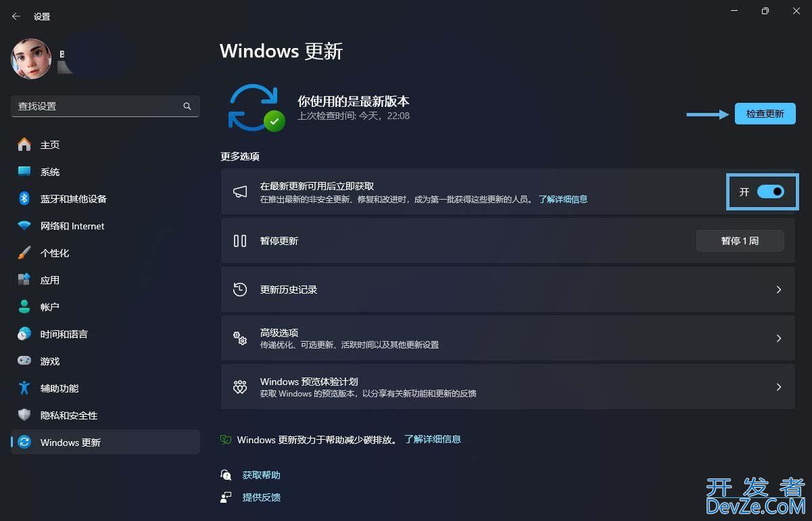Click the gears icon for 高级选项
This screenshot has height=521, width=812.
click(240, 338)
